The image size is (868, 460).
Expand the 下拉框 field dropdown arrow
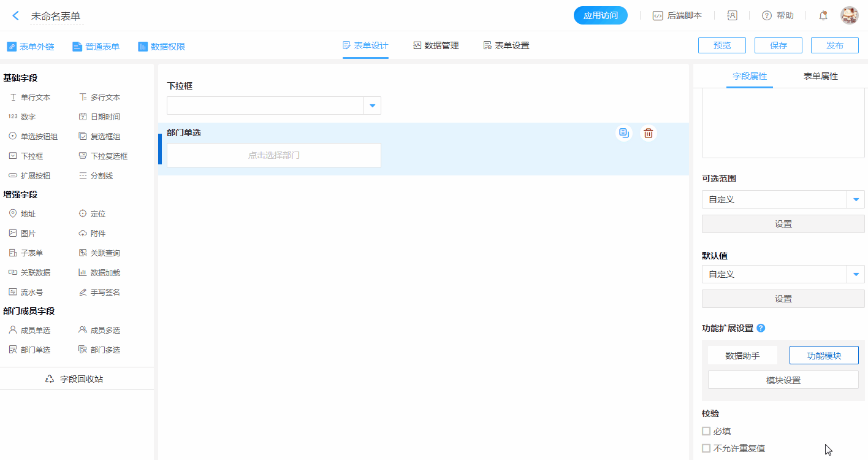[372, 105]
